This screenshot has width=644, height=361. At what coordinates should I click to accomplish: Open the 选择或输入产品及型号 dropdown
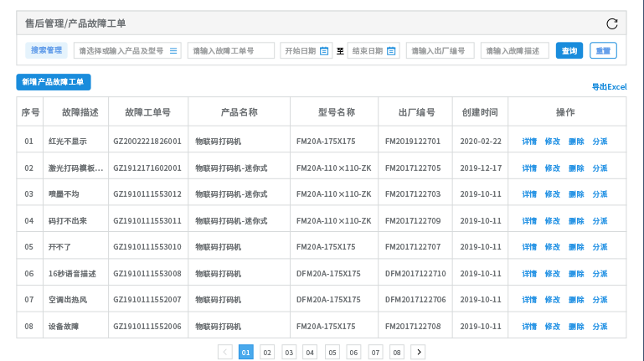click(121, 51)
